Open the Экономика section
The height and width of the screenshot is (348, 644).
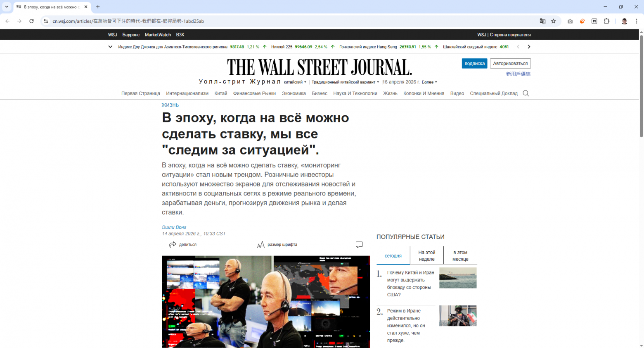pyautogui.click(x=294, y=93)
